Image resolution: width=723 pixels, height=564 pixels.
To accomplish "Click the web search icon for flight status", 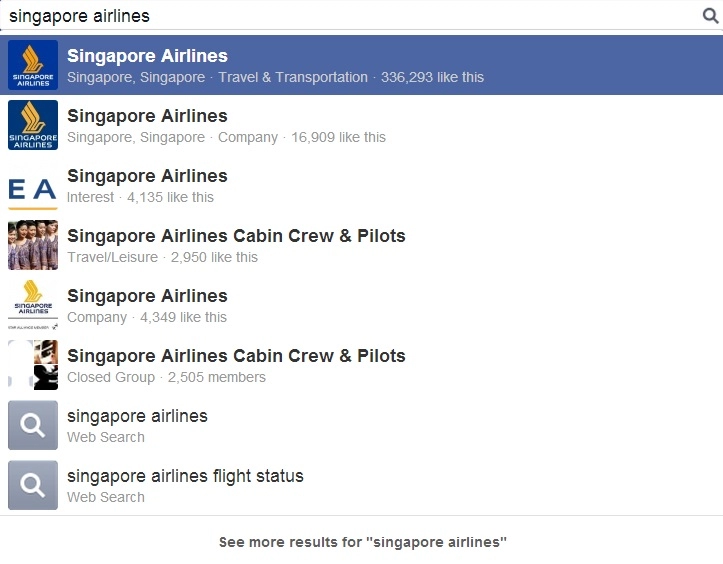I will click(33, 485).
